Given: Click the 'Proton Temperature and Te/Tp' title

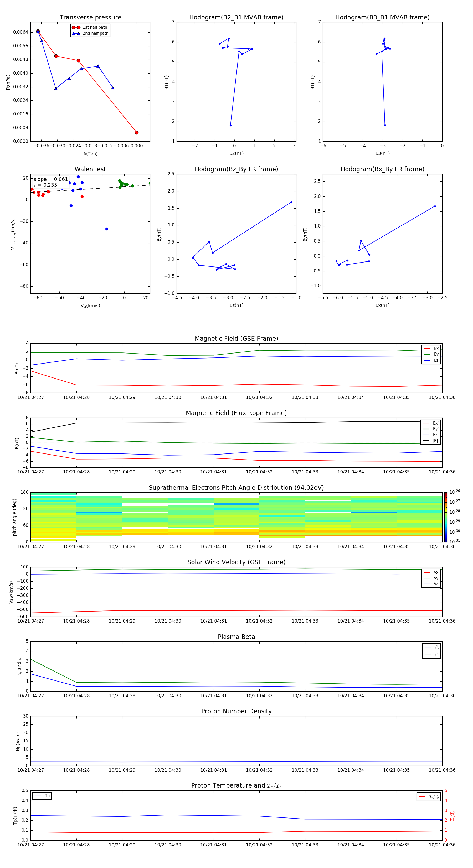Looking at the screenshot, I should pyautogui.click(x=236, y=785).
